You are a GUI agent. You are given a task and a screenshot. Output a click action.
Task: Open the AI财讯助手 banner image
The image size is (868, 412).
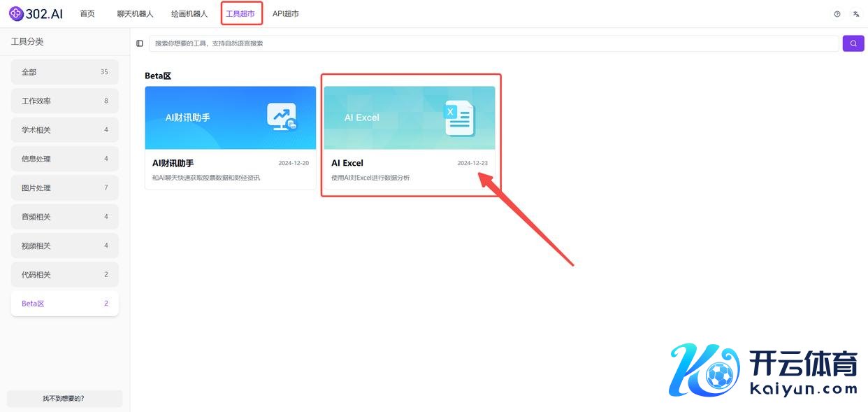coord(230,118)
